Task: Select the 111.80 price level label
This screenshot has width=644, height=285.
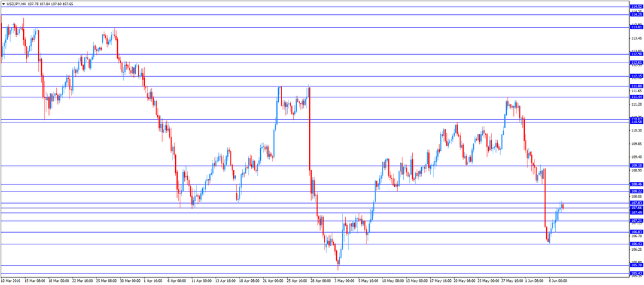Action: (636, 86)
